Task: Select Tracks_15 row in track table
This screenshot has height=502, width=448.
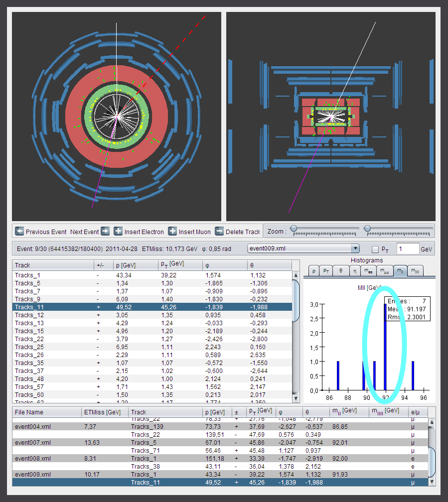Action: click(152, 331)
